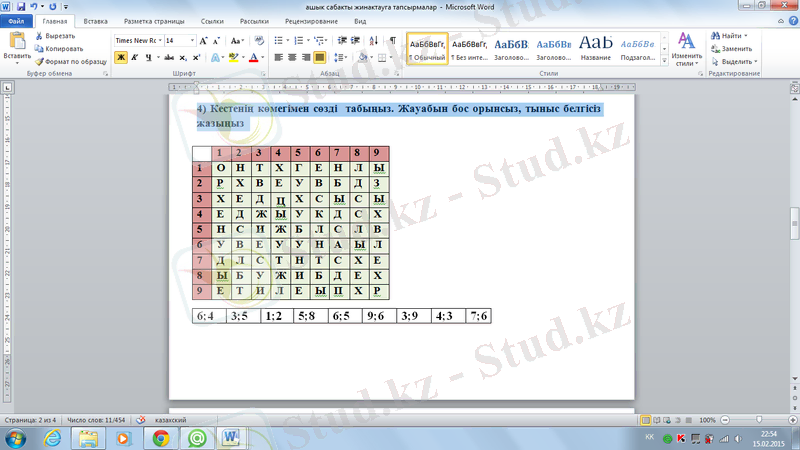Click Replace (Заменить) button
The height and width of the screenshot is (450, 800).
point(731,48)
